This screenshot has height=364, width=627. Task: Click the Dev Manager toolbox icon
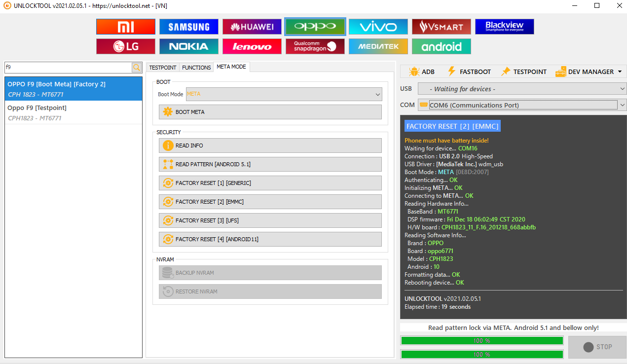(x=560, y=72)
